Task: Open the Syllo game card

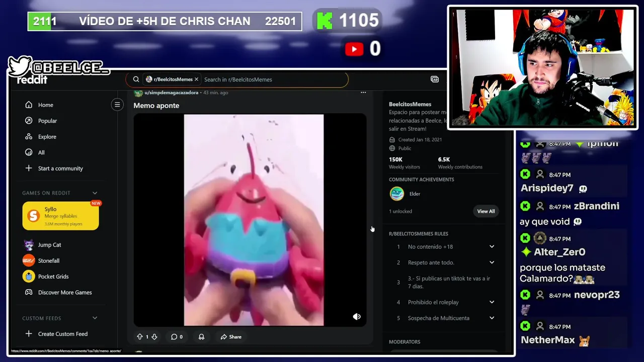Action: pos(60,216)
